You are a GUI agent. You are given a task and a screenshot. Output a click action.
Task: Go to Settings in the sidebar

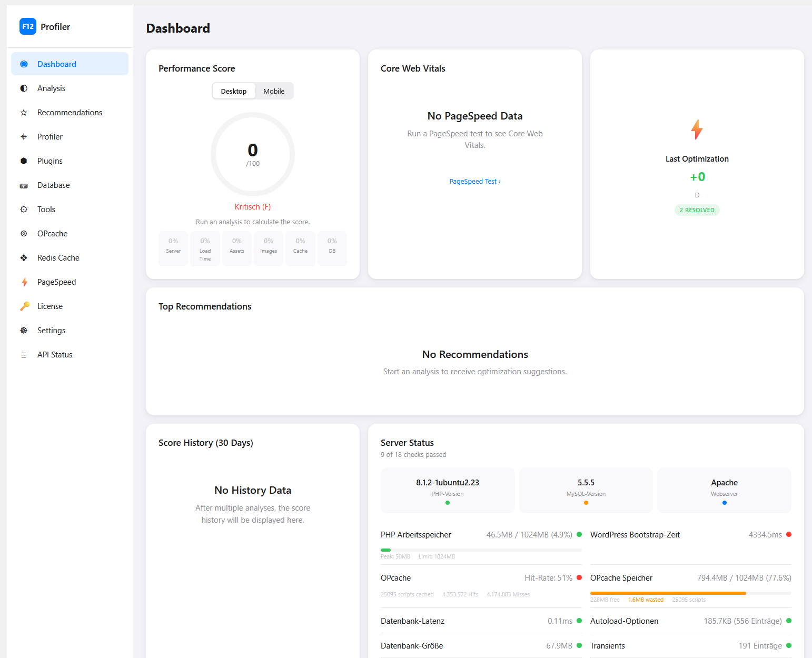(51, 330)
